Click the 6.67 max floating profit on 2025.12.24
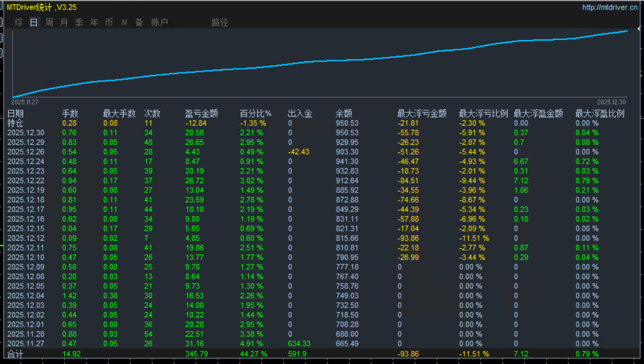The image size is (644, 364). pos(521,161)
